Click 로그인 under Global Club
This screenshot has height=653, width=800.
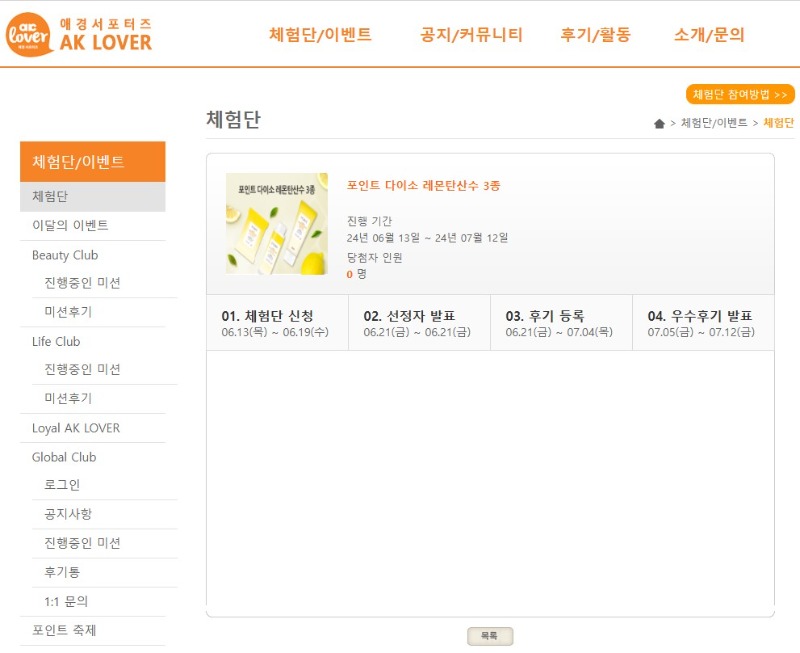pyautogui.click(x=62, y=485)
